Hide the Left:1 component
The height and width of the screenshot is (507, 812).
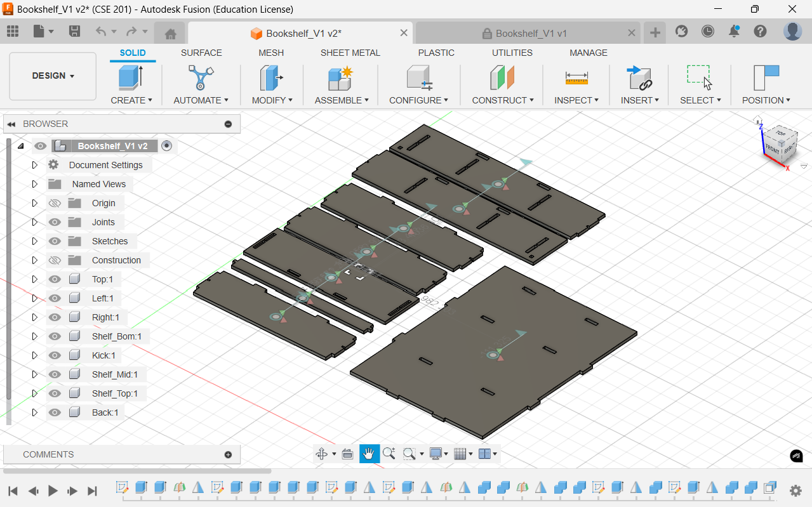(x=55, y=298)
